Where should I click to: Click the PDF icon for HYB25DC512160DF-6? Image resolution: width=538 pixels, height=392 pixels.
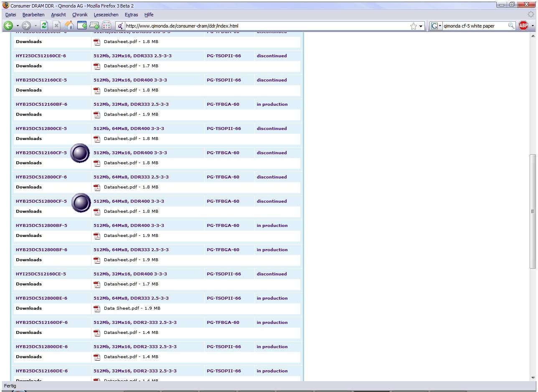point(97,333)
